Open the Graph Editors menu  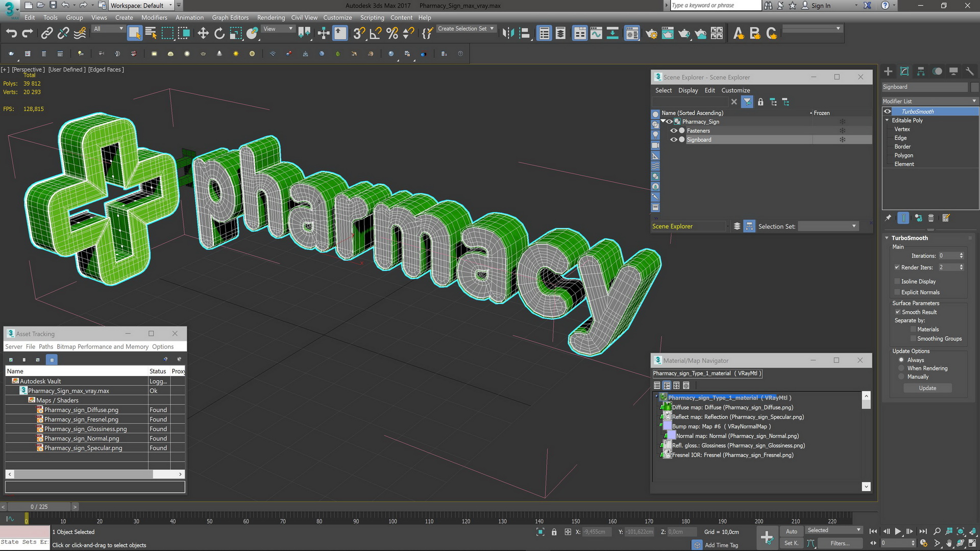click(230, 17)
